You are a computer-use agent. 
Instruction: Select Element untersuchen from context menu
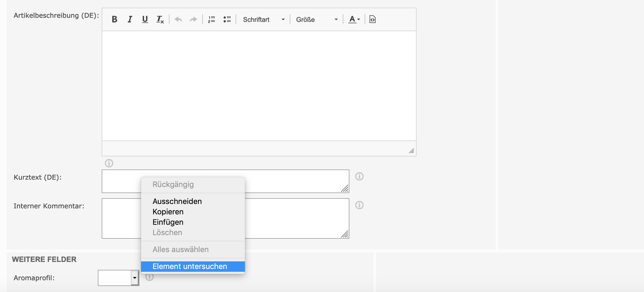(x=190, y=266)
